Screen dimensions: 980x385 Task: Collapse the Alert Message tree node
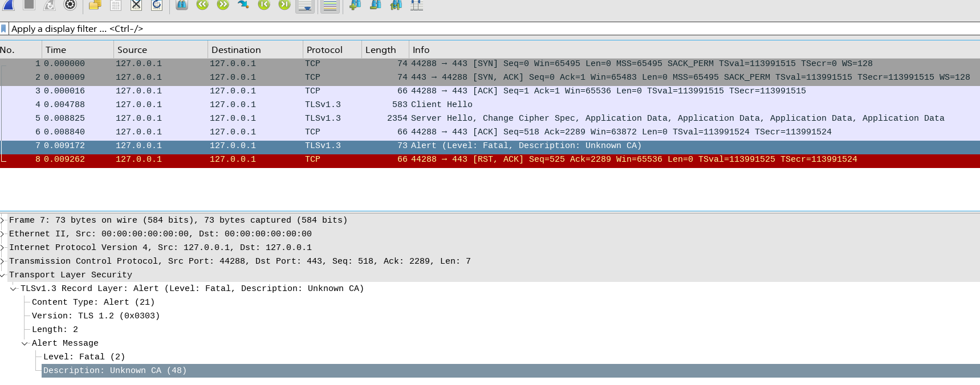click(x=25, y=343)
